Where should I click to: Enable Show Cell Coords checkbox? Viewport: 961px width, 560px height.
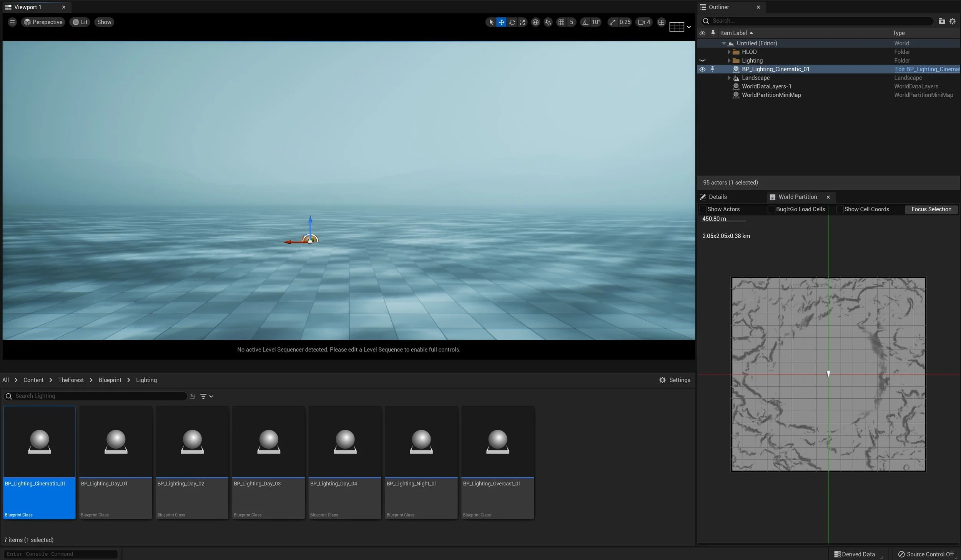(840, 209)
